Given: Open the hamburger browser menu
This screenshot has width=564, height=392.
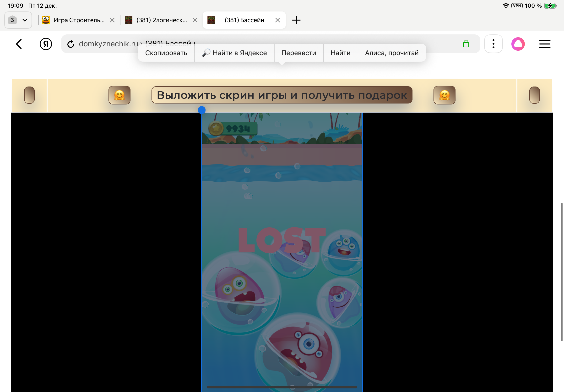Looking at the screenshot, I should click(545, 44).
